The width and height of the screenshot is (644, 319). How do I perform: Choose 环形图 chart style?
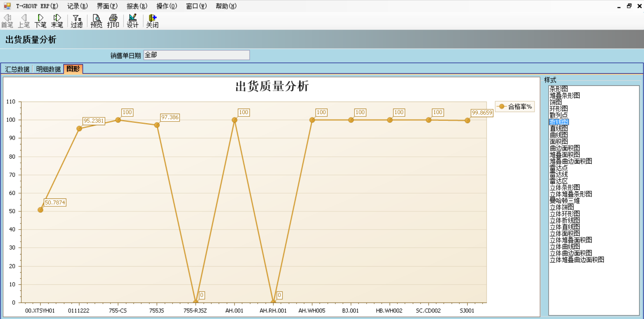(x=559, y=109)
